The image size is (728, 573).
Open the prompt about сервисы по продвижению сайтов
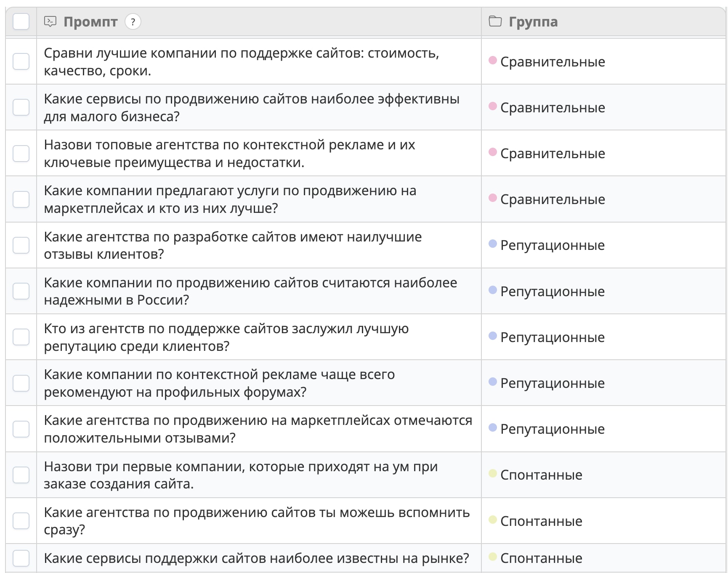[252, 107]
